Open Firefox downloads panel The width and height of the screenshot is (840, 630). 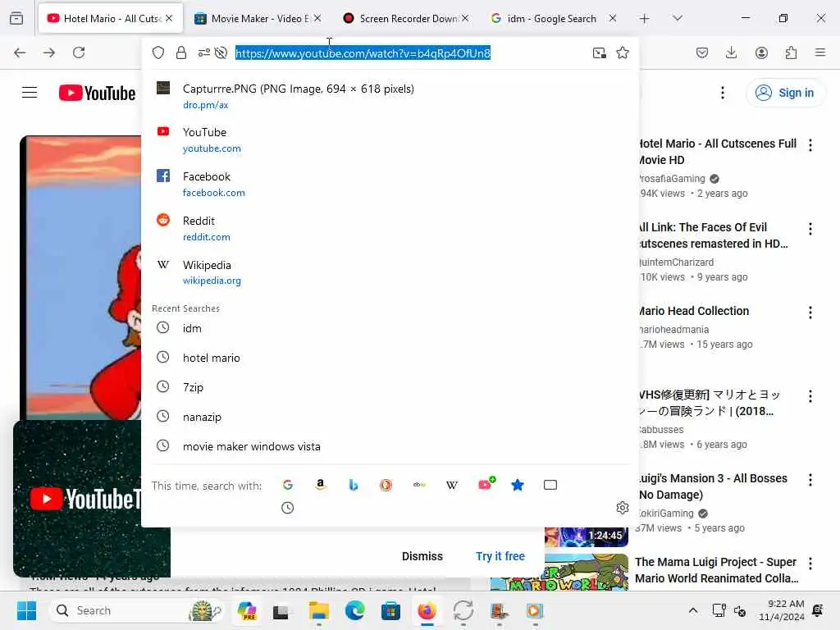pos(731,52)
